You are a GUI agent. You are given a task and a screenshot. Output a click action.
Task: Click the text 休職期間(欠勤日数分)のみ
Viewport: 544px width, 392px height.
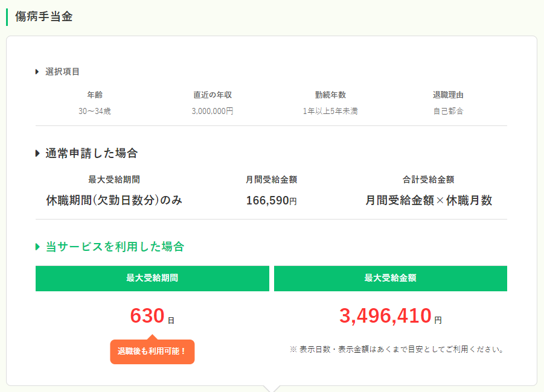click(114, 200)
